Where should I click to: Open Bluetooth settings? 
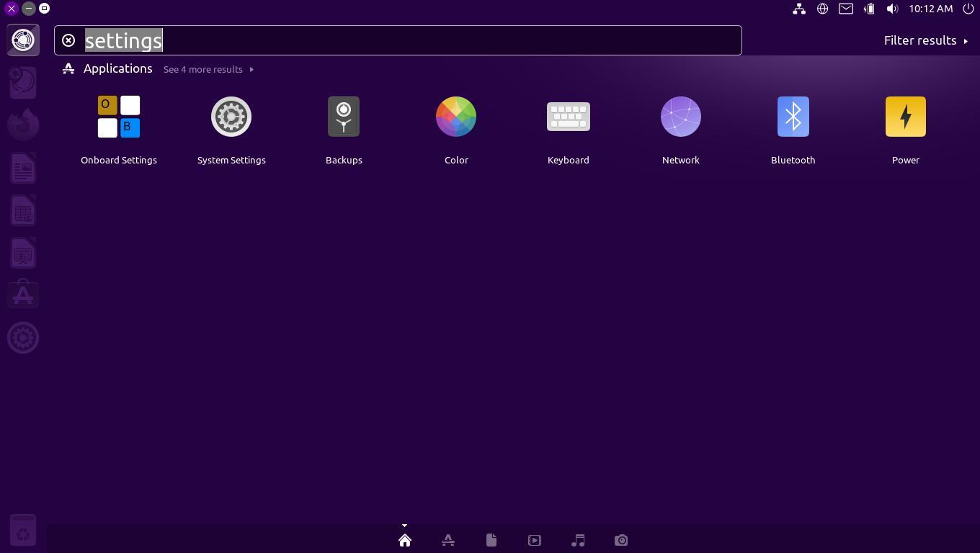point(793,117)
